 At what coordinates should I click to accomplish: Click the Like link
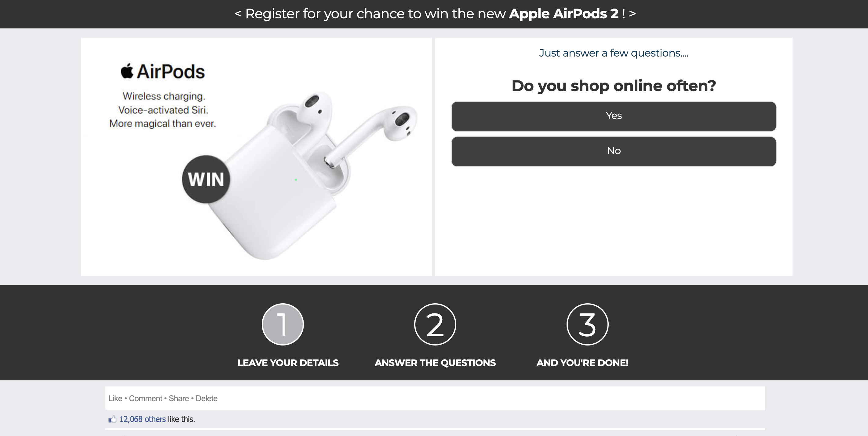[115, 398]
